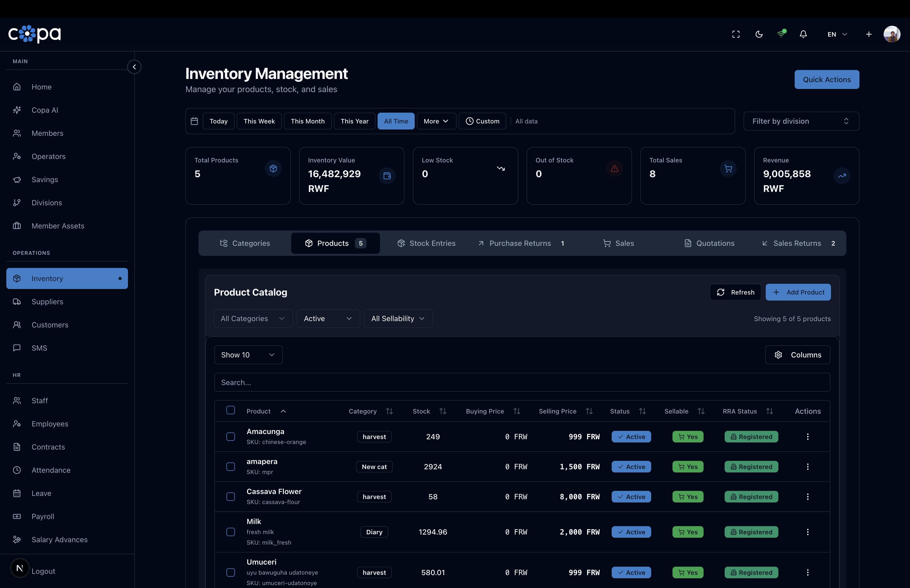Switch to the Sales tab

tap(619, 243)
